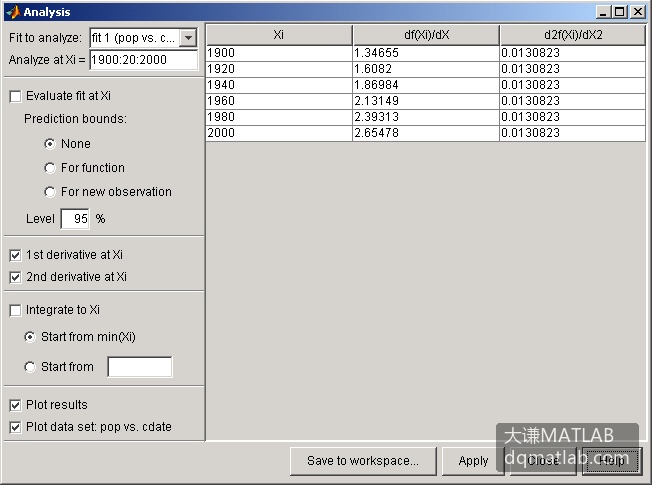This screenshot has height=485, width=652.
Task: Select Start from min(Xi) radio button
Action: point(30,337)
